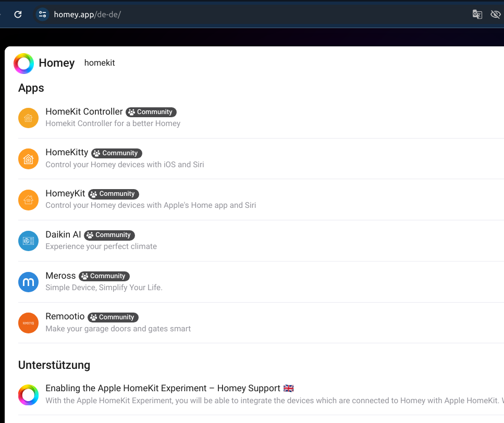Open Enabling the Apple HomeKit Experiment article
504x423 pixels.
pyautogui.click(x=261, y=395)
